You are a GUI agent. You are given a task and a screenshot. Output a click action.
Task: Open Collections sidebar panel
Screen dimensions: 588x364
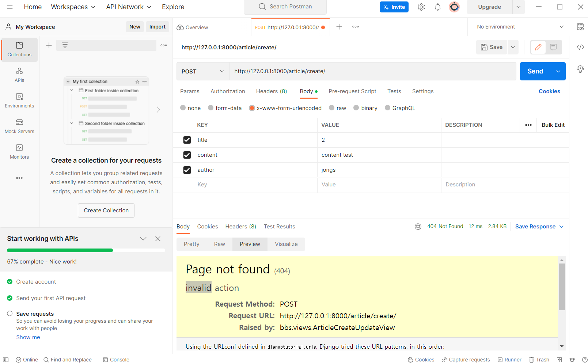point(19,50)
